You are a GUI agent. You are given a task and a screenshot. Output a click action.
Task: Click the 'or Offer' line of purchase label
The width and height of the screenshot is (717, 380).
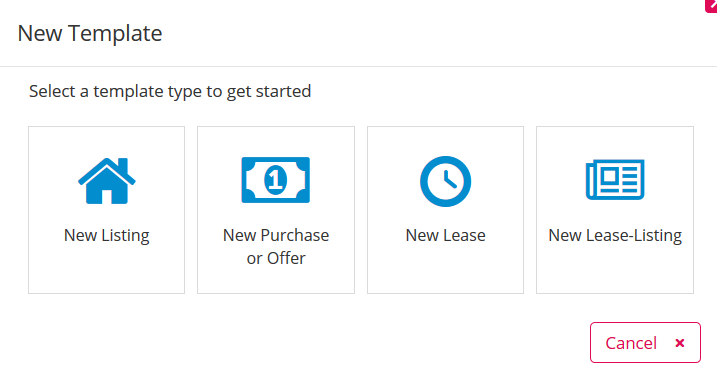pyautogui.click(x=276, y=258)
